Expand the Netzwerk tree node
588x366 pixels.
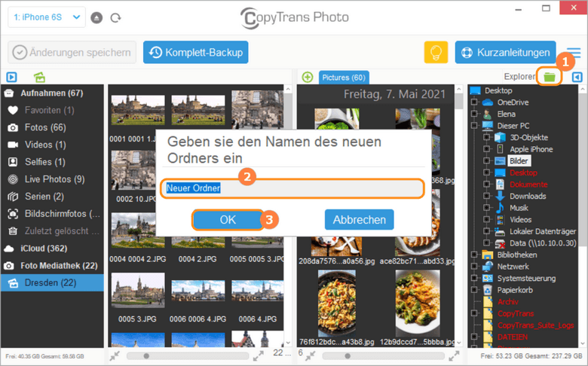coord(474,266)
